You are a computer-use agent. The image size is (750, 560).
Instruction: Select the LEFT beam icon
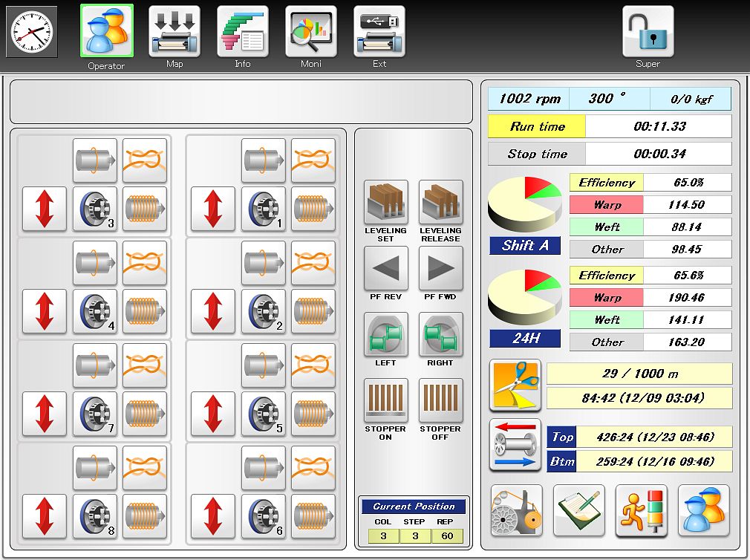tap(386, 333)
